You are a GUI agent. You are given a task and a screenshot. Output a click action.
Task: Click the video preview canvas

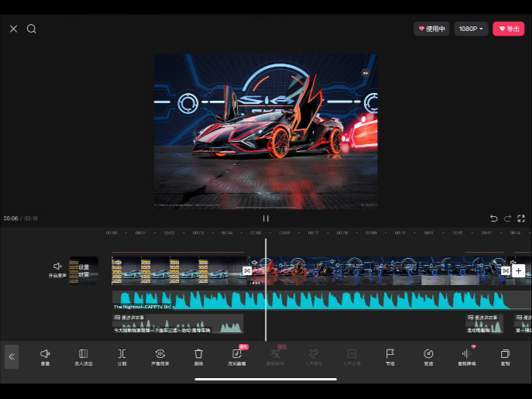point(266,131)
